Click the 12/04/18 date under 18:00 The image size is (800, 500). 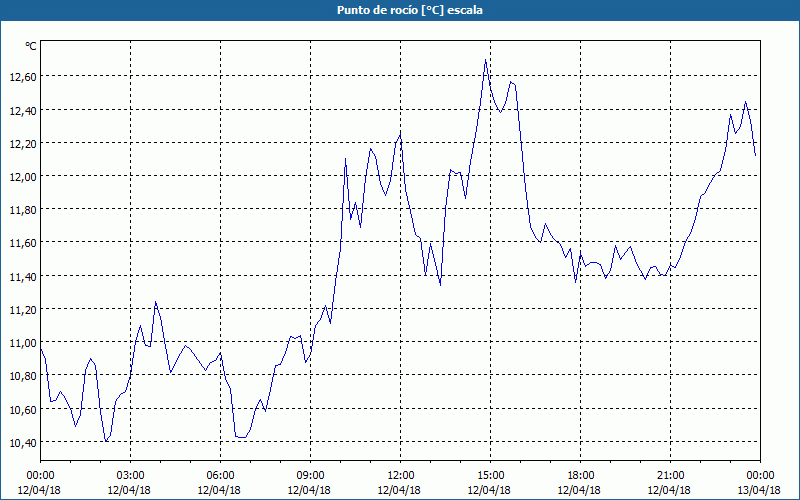pos(579,490)
